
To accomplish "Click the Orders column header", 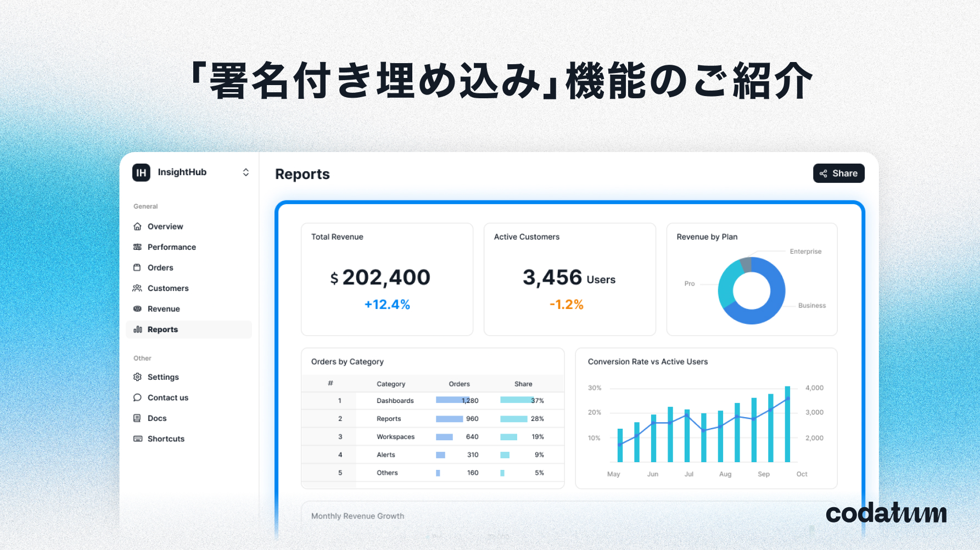I will coord(459,384).
